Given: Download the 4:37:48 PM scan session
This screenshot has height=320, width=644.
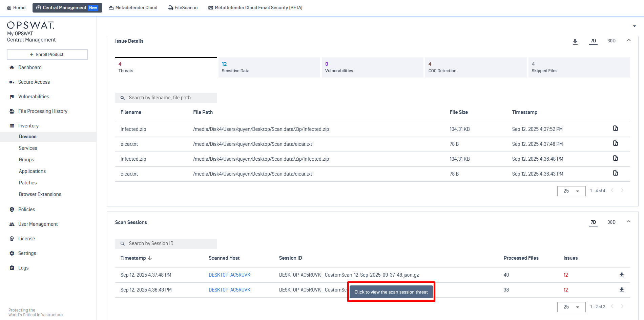Looking at the screenshot, I should (621, 275).
